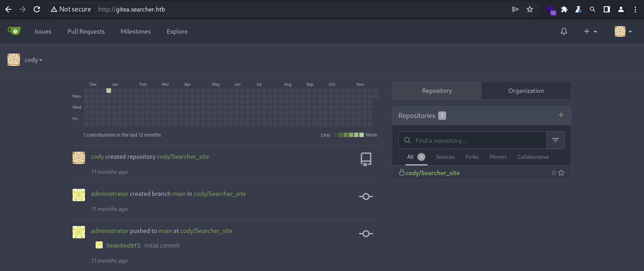
Task: Click the flask labs icon in browser toolbar
Action: pos(578,9)
